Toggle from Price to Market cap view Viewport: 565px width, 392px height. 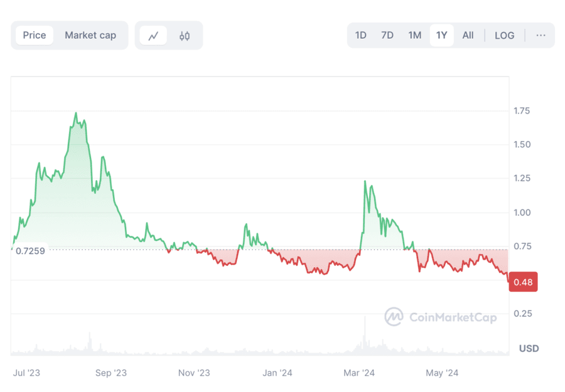(90, 35)
